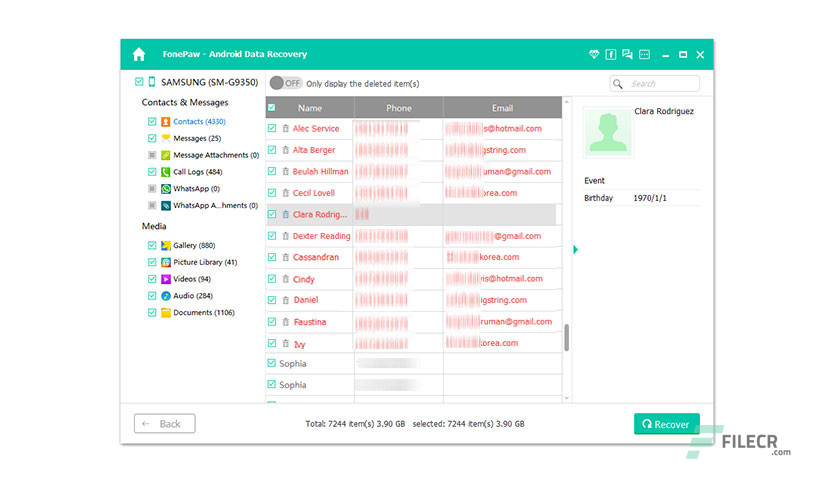Uncheck the first Sophia row checkbox
This screenshot has height=484, width=836.
pyautogui.click(x=272, y=363)
